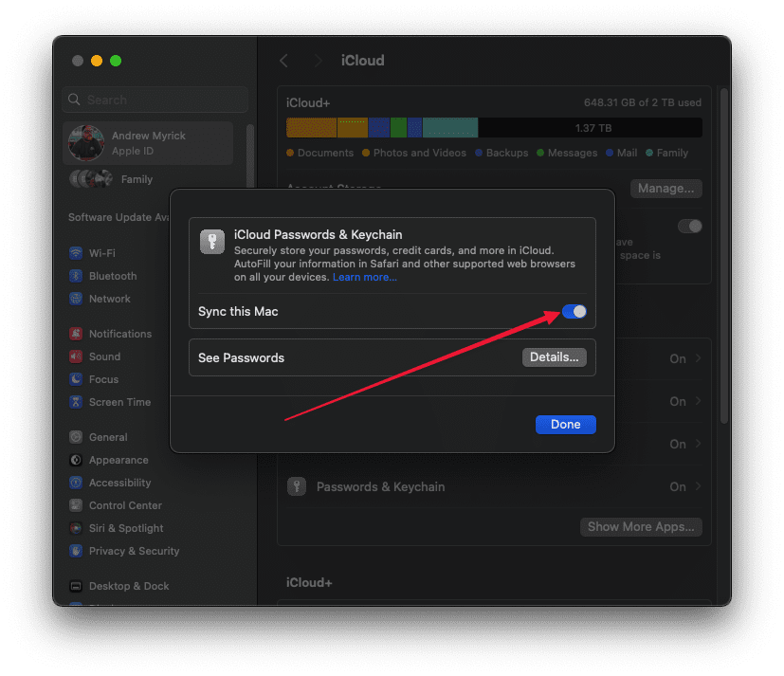
Task: Click the Siri & Spotlight label
Action: pos(126,528)
